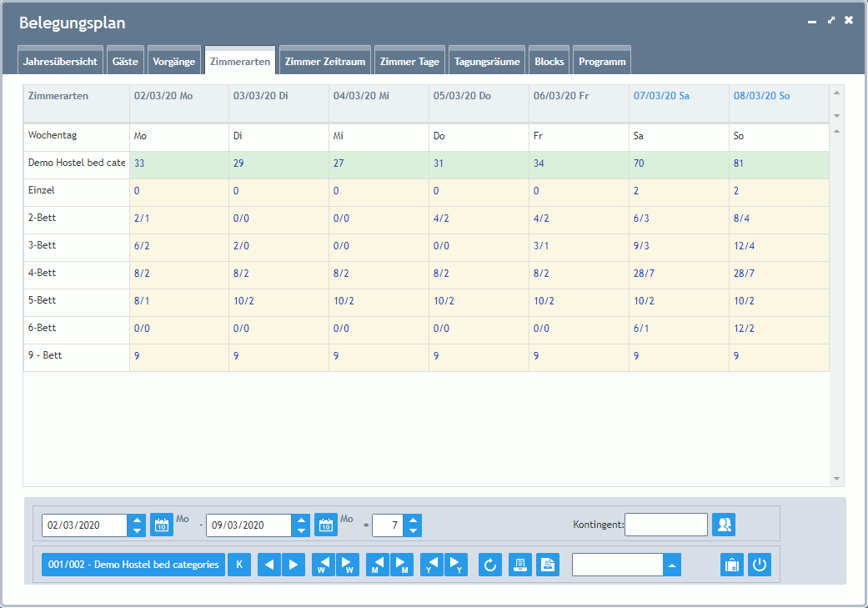Click the table scrollbar down arrow at bottom
Screen dimensions: 868x608
[836, 479]
